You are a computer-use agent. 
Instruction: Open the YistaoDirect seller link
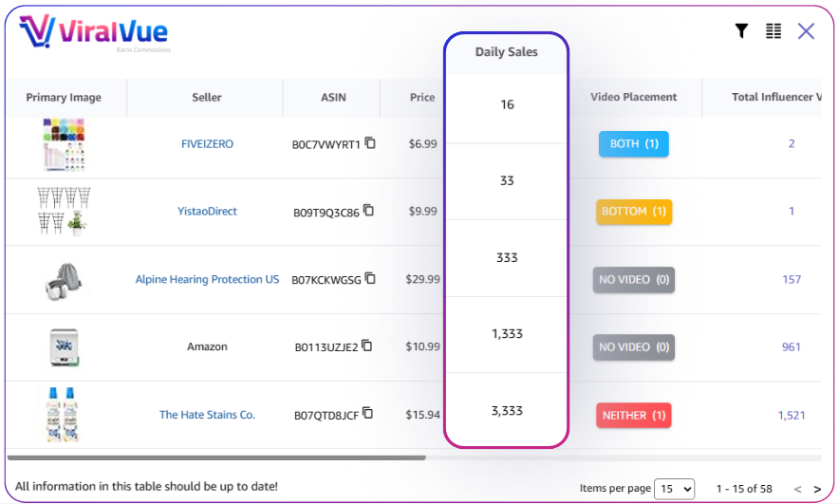coord(207,212)
